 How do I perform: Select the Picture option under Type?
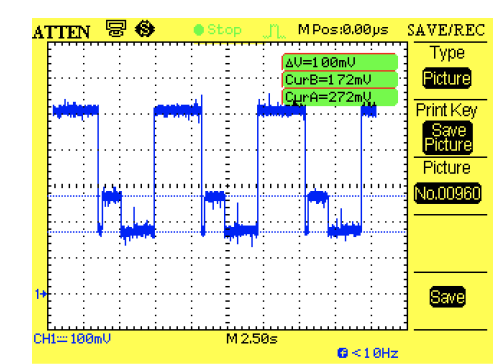point(447,78)
